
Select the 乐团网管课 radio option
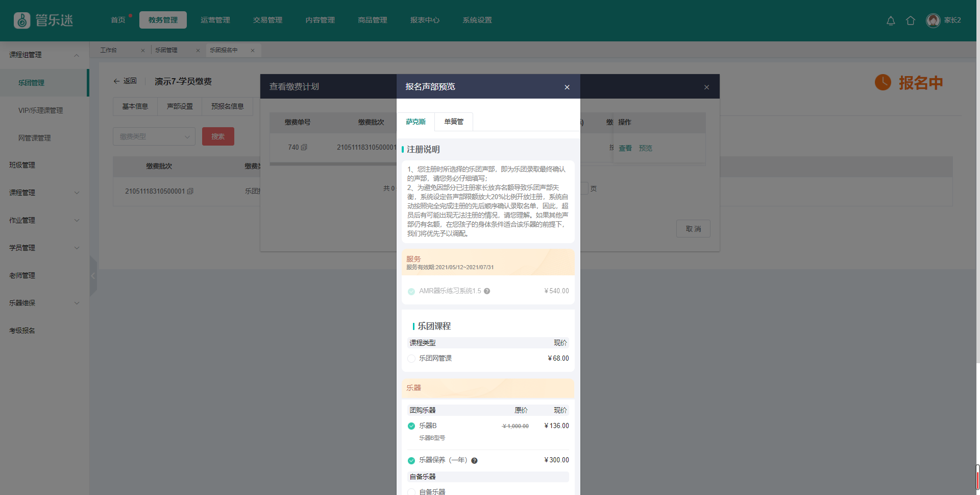click(411, 359)
